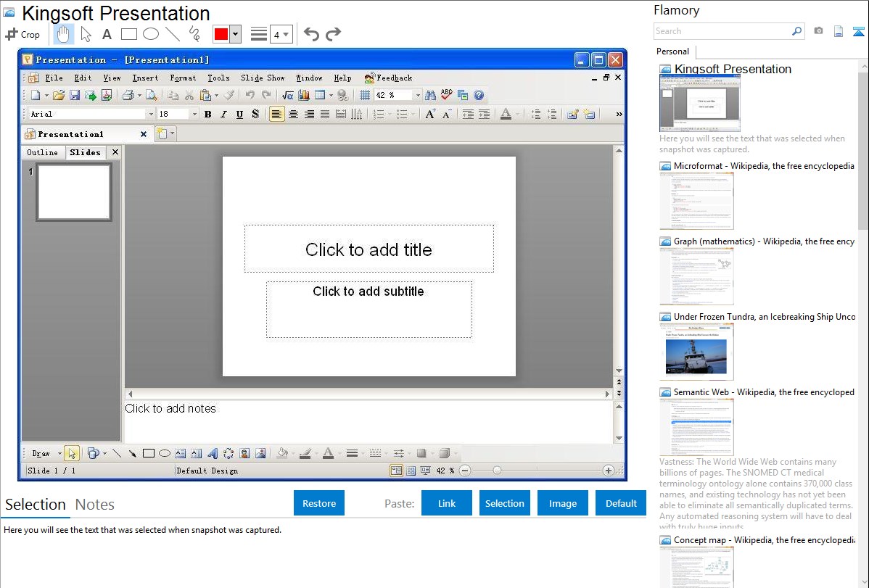Click the Format Painter brush icon

229,95
